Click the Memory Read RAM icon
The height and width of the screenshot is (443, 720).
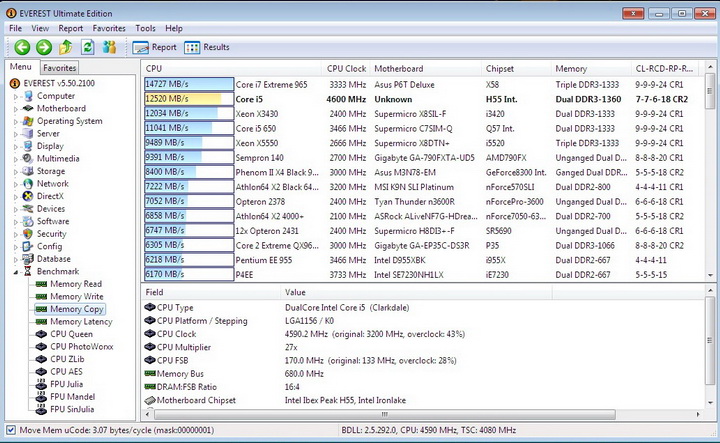click(41, 284)
